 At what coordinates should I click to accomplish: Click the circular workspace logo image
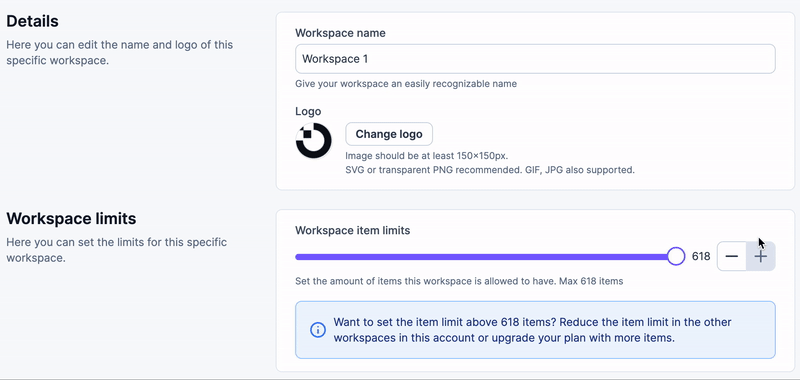click(x=313, y=140)
